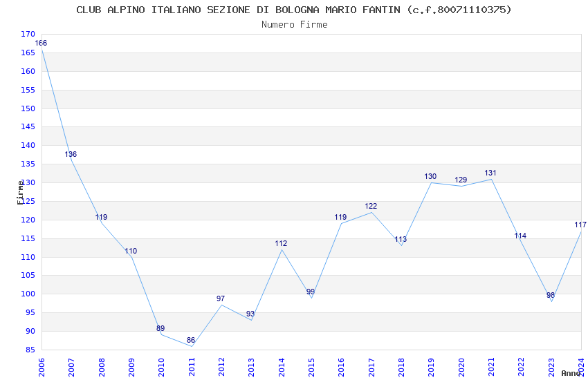Click the 145 y-axis tick label
Screen dimensions: 588x380
pyautogui.click(x=28, y=126)
